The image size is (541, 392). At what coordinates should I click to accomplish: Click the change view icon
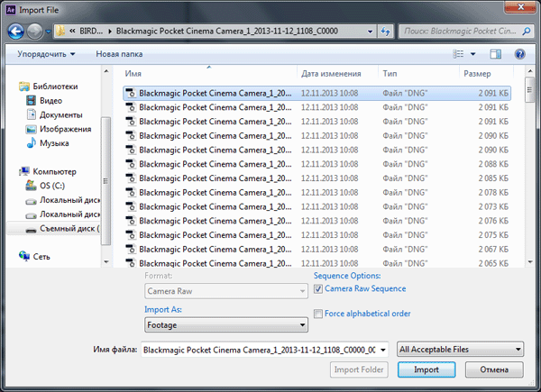[x=458, y=54]
